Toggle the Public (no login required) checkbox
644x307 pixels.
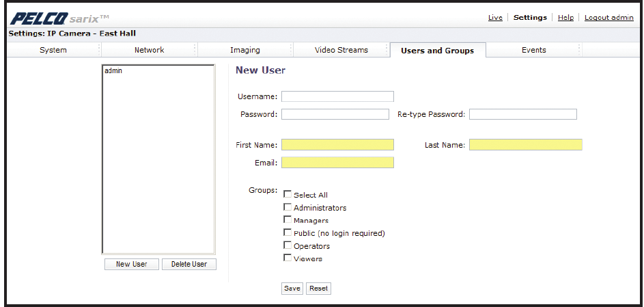pyautogui.click(x=288, y=233)
